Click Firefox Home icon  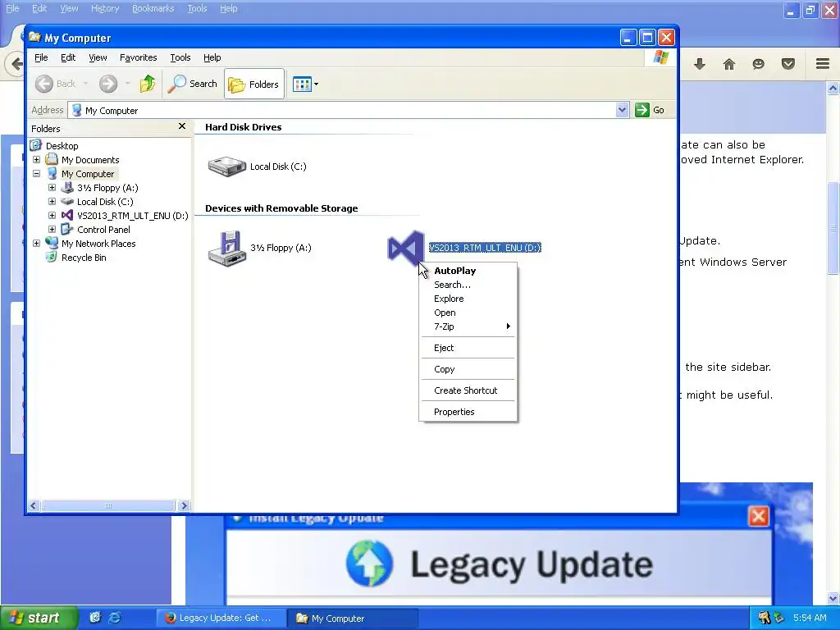(729, 64)
